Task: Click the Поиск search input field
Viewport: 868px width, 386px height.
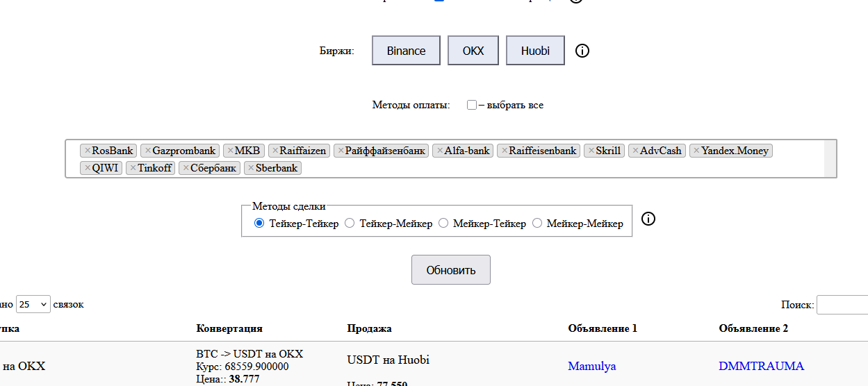Action: point(842,305)
